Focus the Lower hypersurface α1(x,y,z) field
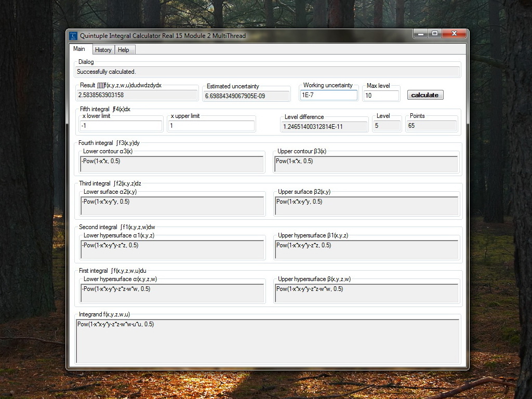This screenshot has height=399, width=532. click(172, 249)
